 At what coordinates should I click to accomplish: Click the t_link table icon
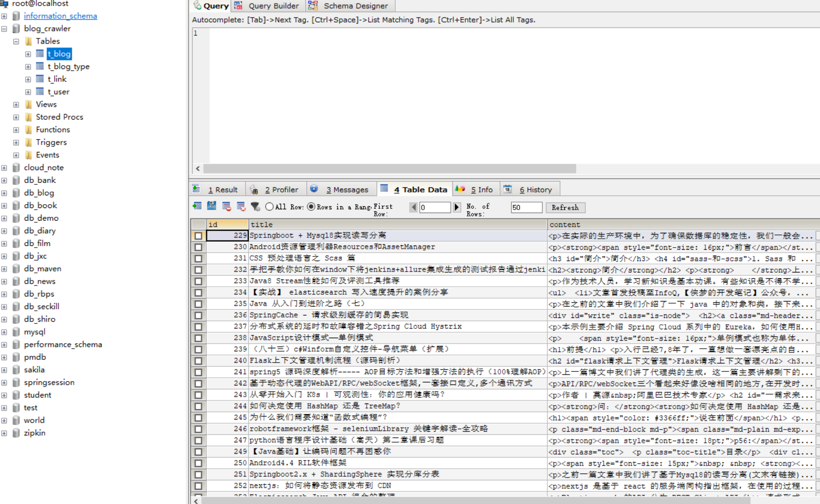(40, 79)
